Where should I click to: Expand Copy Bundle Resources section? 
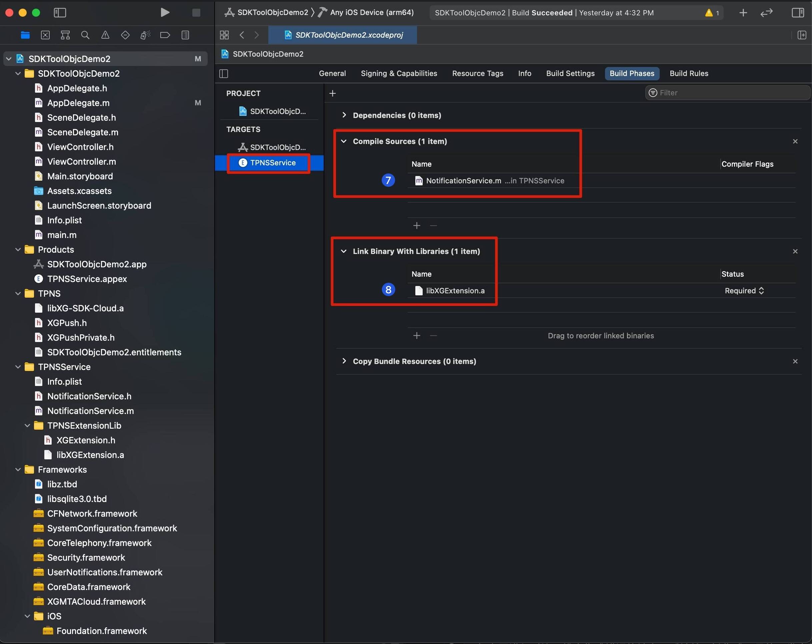[343, 361]
